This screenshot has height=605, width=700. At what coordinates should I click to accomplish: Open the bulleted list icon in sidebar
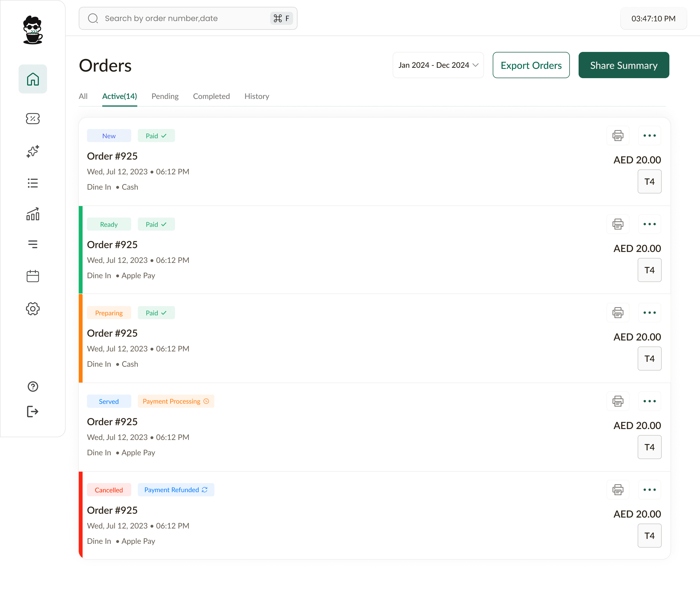(33, 183)
